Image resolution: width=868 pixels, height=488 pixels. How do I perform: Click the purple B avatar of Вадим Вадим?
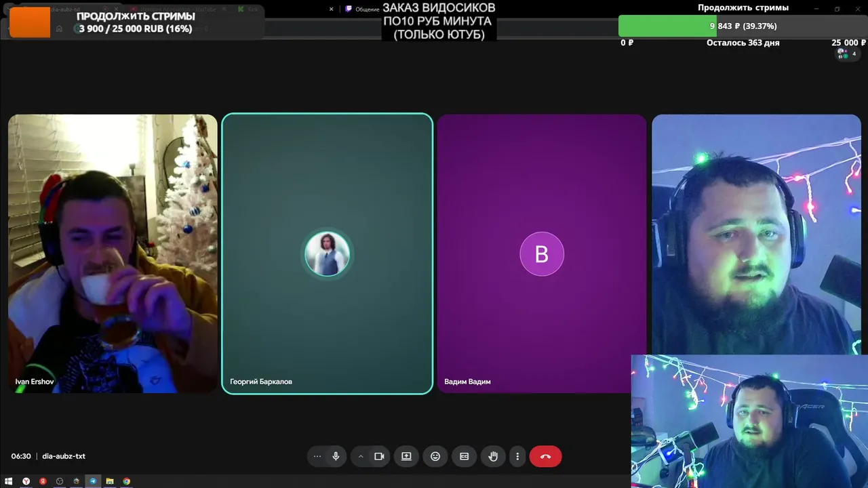pos(542,253)
